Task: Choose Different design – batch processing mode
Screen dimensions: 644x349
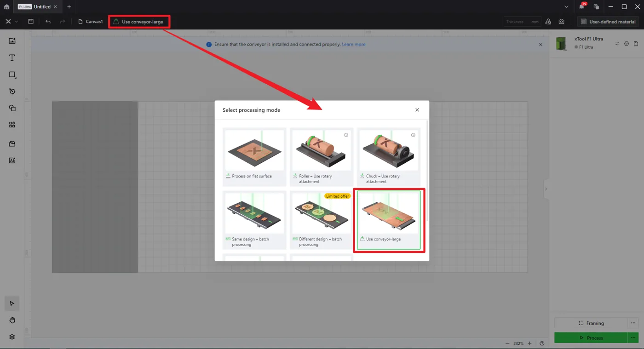Action: click(322, 220)
